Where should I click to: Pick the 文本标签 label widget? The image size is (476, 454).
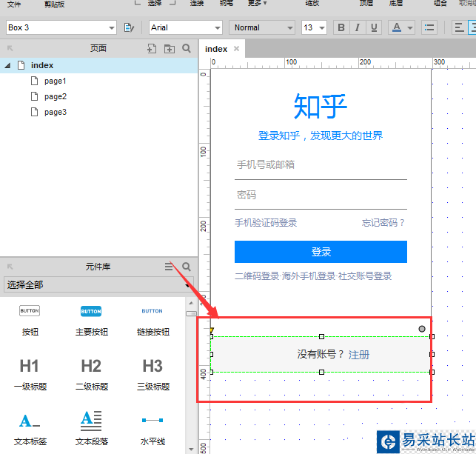30,429
